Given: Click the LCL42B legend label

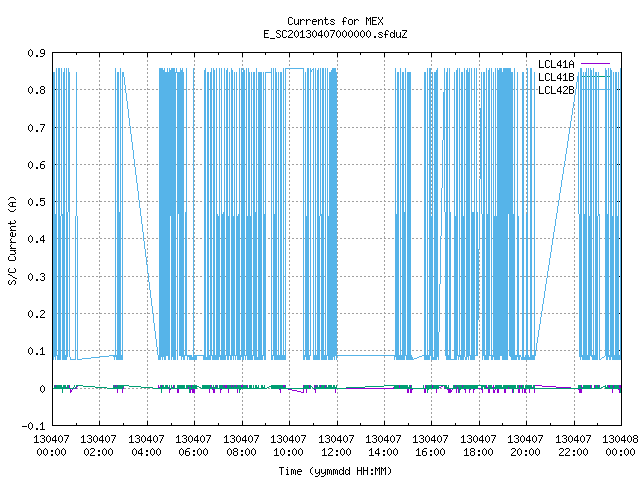Looking at the screenshot, I should pos(556,90).
